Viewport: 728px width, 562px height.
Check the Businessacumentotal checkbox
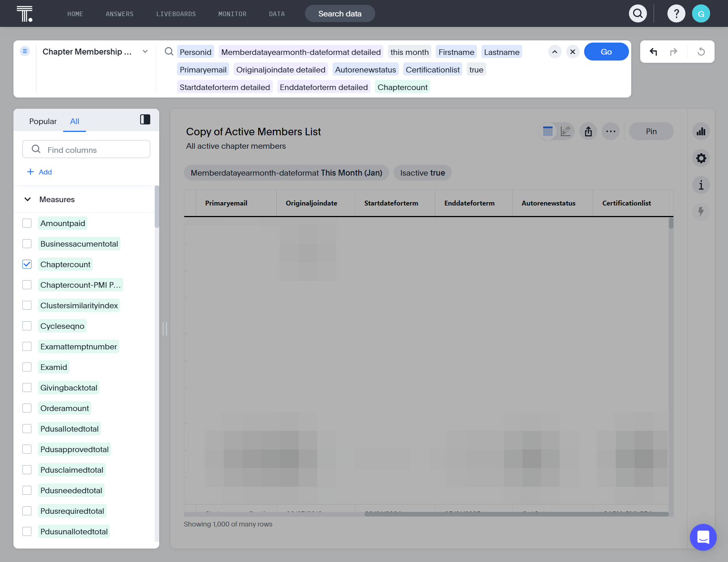(x=27, y=244)
